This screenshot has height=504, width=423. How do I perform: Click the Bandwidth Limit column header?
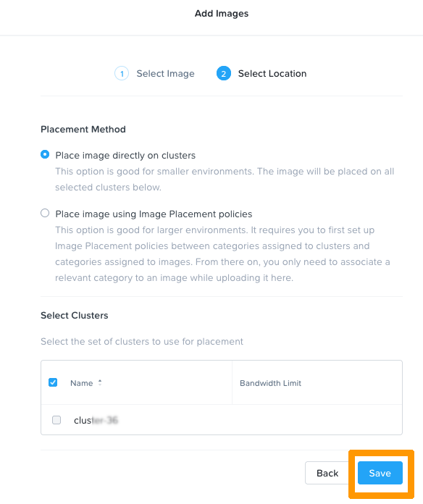tap(270, 383)
